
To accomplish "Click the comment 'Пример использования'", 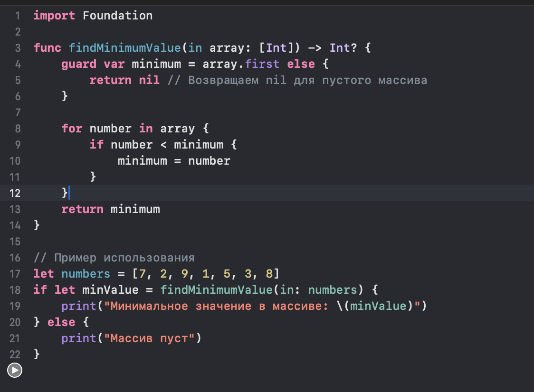I will [124, 258].
